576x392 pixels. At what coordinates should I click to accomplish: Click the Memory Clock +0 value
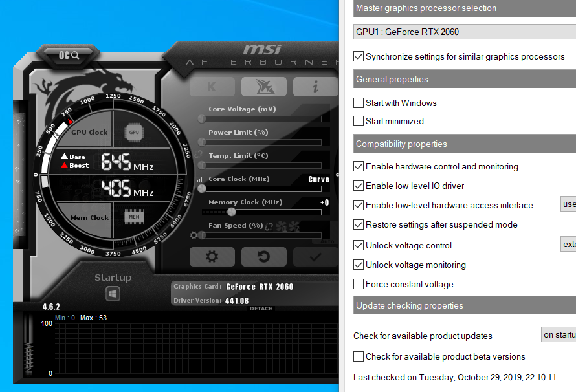point(324,202)
